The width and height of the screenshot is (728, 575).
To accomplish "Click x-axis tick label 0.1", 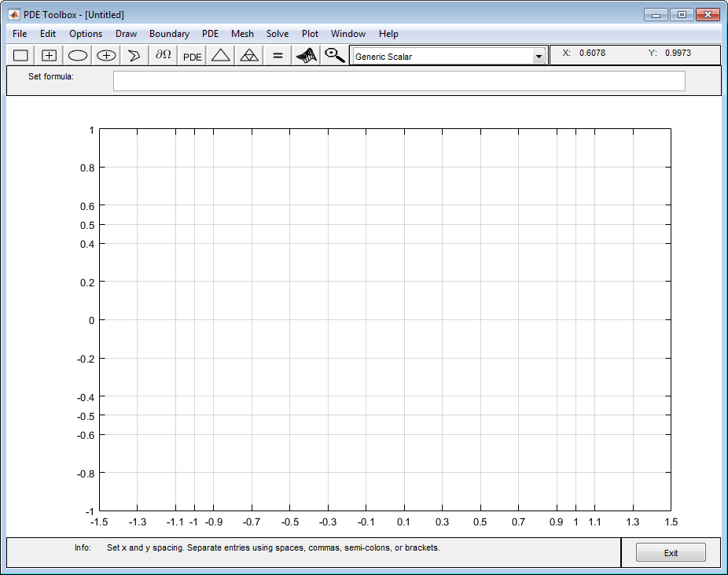I will tap(404, 522).
